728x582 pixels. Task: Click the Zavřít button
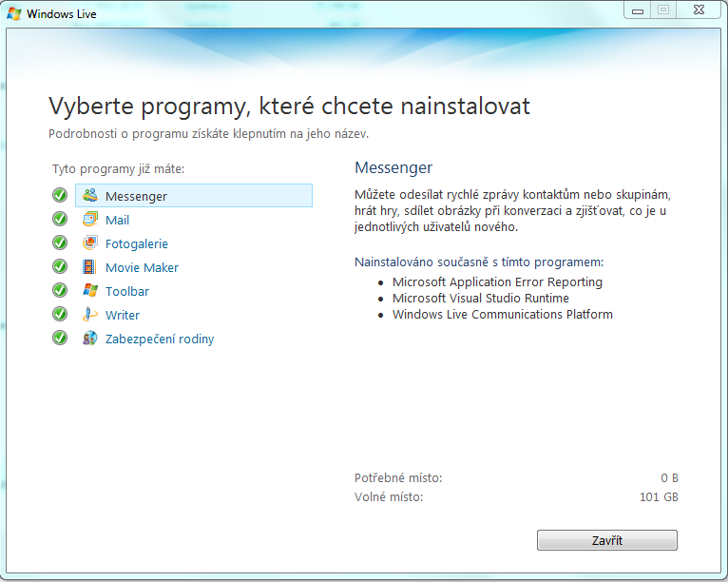click(606, 540)
